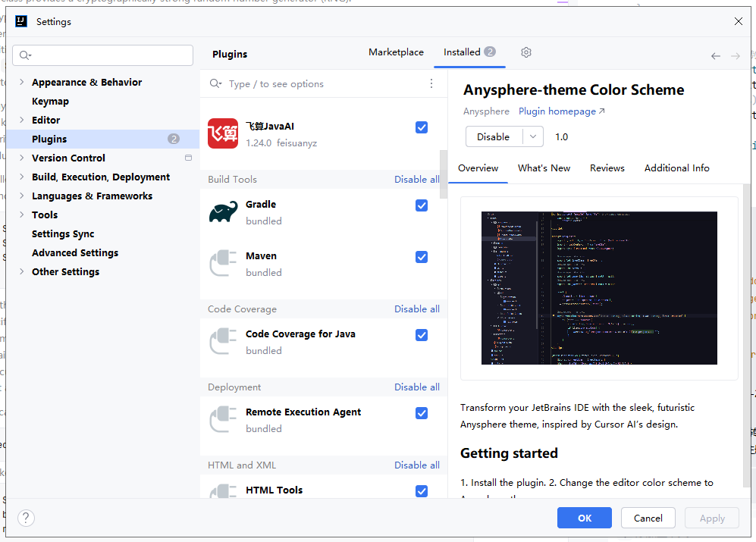The width and height of the screenshot is (756, 542).
Task: Select Keymap in settings tree
Action: pyautogui.click(x=50, y=102)
